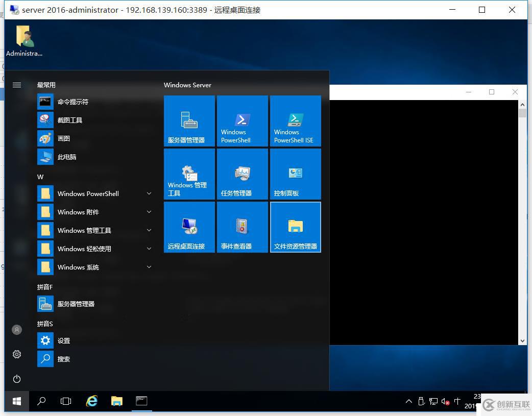Viewport: 532px width, 416px height.
Task: Maximize the remote desktop connection window
Action: coord(482,10)
